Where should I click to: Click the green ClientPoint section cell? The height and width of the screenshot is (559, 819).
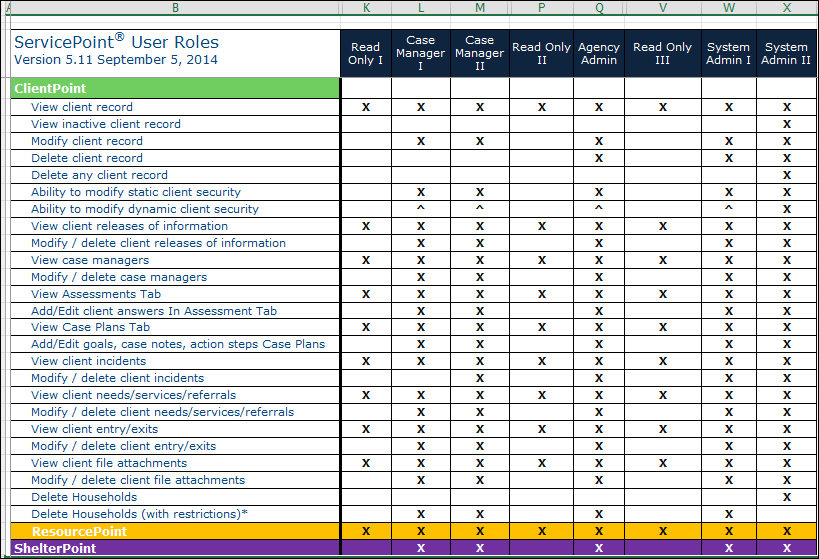coord(175,88)
